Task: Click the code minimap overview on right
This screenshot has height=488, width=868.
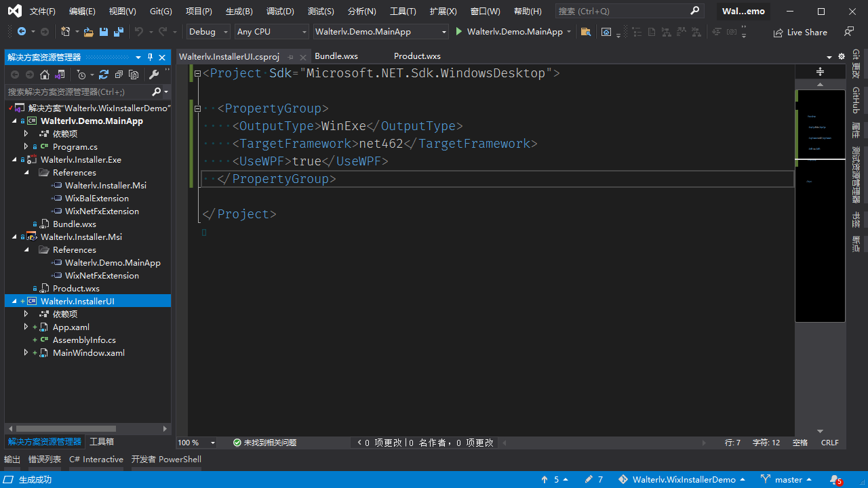Action: point(820,205)
